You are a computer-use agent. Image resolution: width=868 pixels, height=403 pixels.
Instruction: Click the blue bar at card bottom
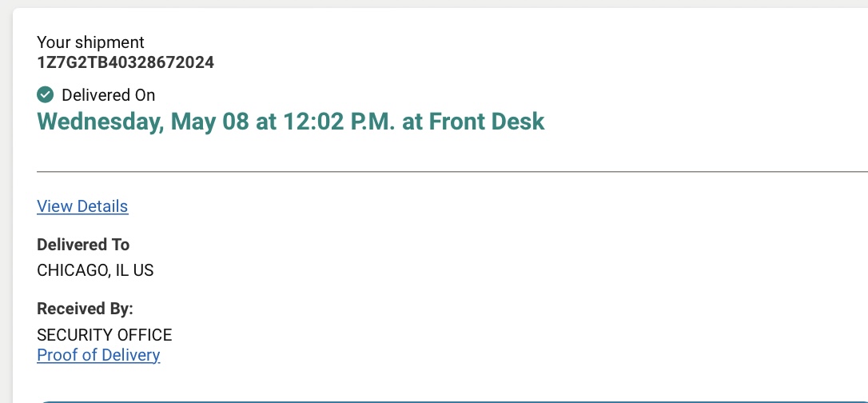pyautogui.click(x=452, y=401)
